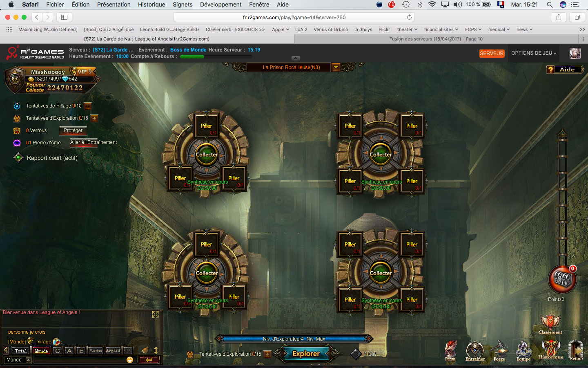
Task: Switch to the Faction chat tab
Action: [96, 350]
